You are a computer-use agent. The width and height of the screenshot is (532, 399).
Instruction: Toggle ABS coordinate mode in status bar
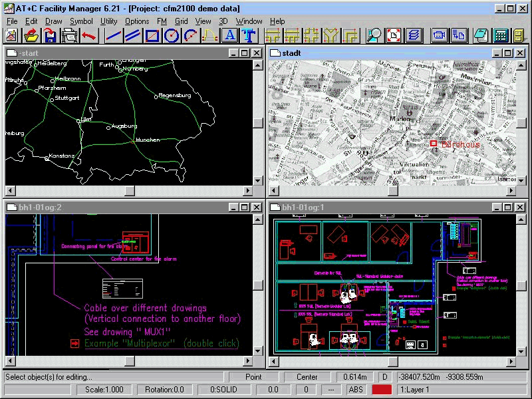point(356,390)
